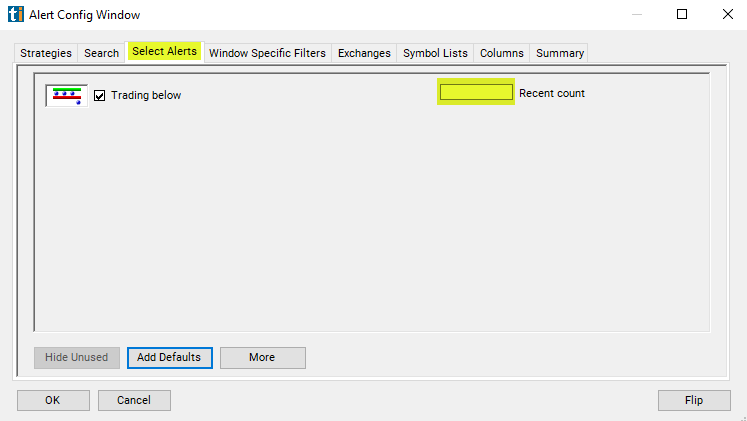
Task: Click the More button
Action: click(x=262, y=358)
